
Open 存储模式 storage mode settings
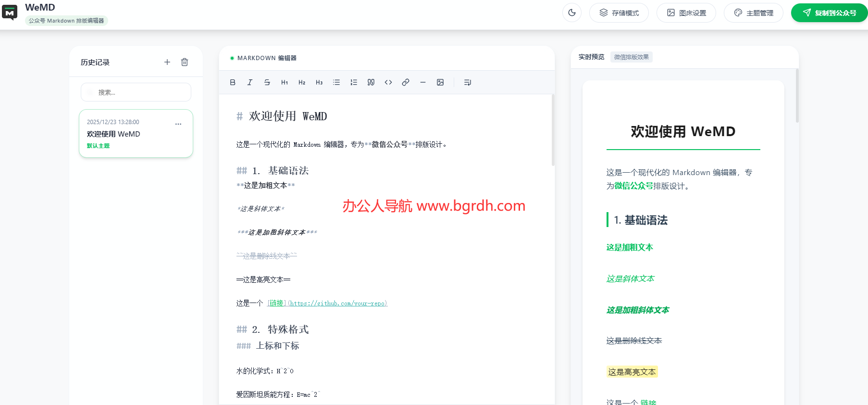pyautogui.click(x=619, y=13)
